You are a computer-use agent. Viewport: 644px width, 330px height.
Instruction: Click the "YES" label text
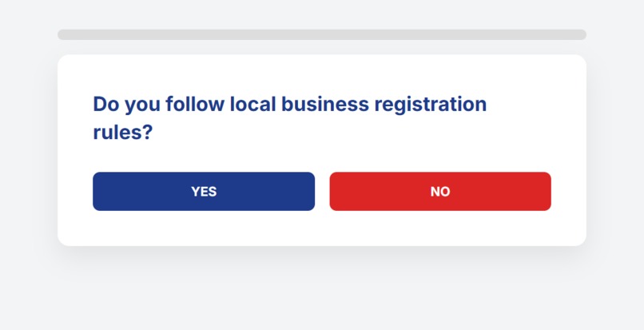pos(204,192)
